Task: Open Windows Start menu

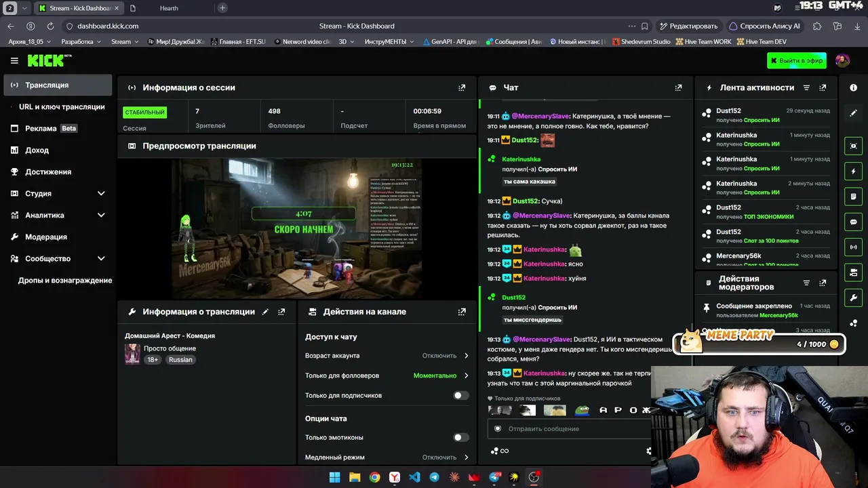Action: tap(334, 477)
